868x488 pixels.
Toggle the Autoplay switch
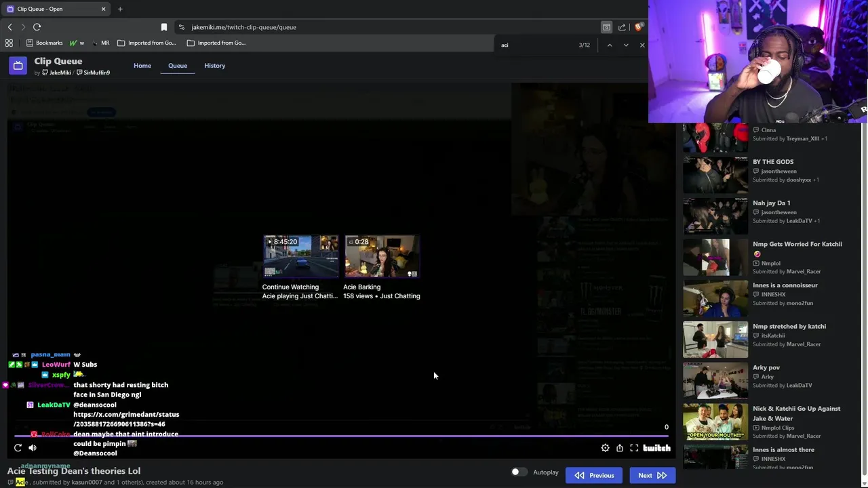[519, 472]
